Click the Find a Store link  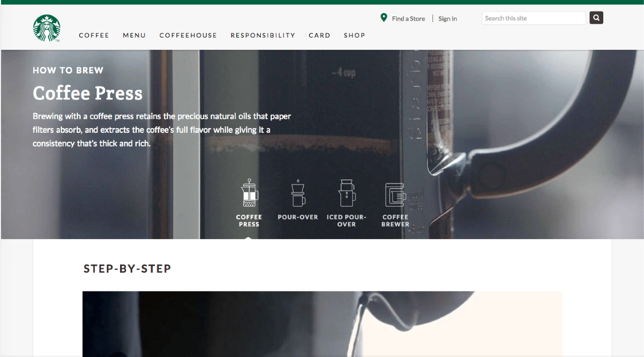coord(408,19)
